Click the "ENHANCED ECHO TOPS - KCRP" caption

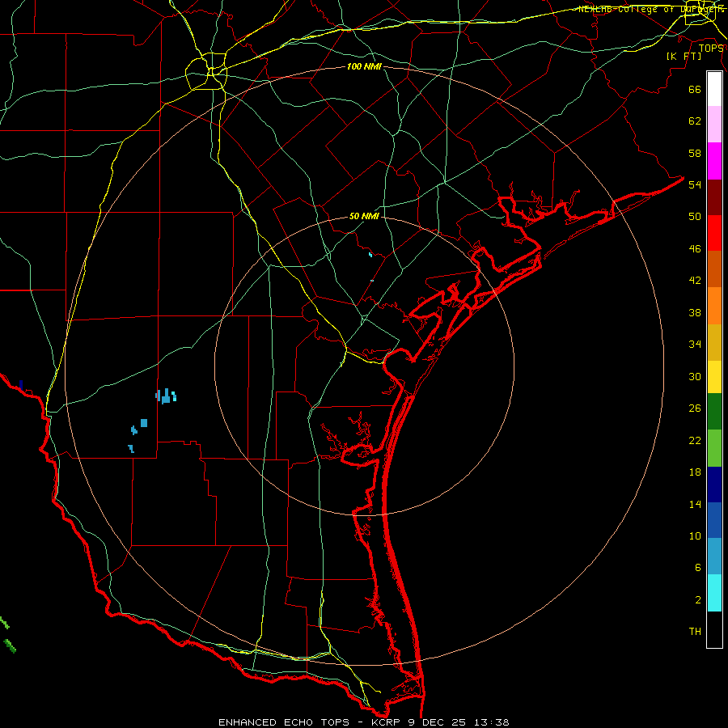tap(308, 722)
